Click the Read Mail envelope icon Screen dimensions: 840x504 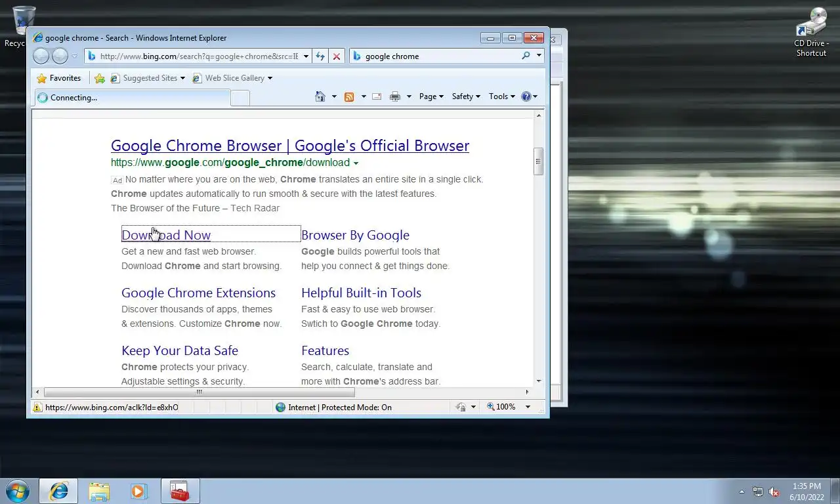tap(377, 96)
